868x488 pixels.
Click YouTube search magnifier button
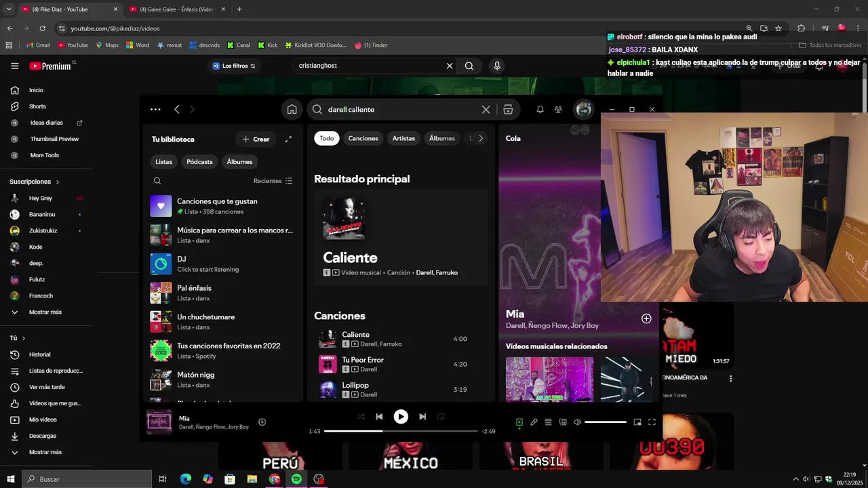pyautogui.click(x=469, y=66)
